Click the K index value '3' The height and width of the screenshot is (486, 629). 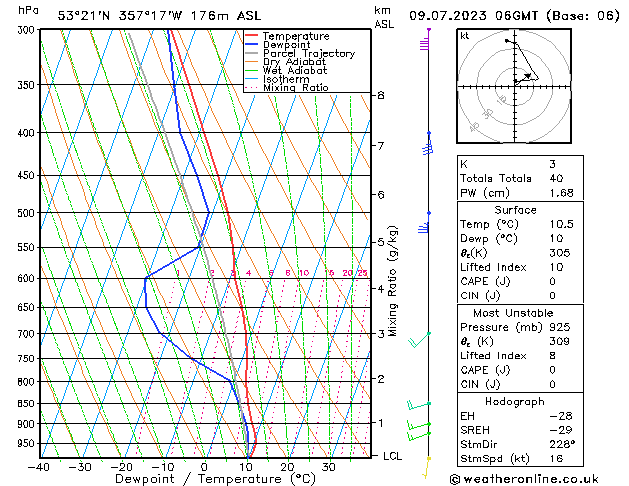(552, 164)
